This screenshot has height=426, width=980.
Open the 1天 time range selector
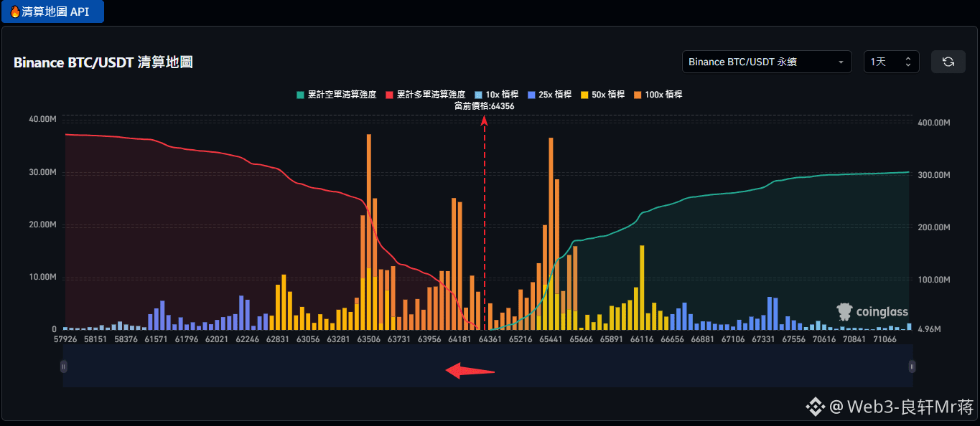click(x=892, y=62)
